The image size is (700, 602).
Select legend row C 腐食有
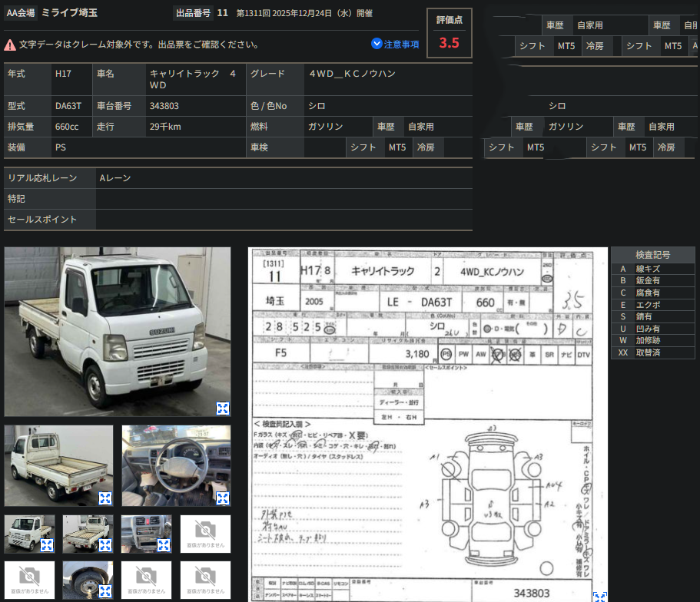coord(652,293)
